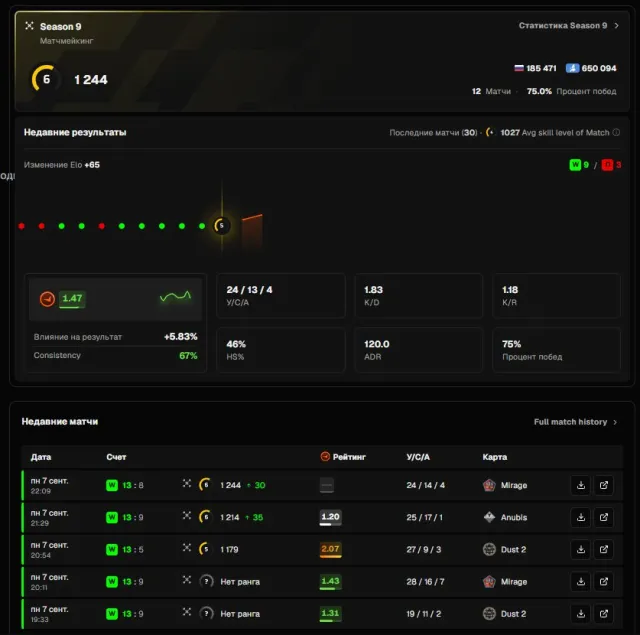The image size is (640, 635).
Task: Click the red losses badge
Action: click(607, 164)
